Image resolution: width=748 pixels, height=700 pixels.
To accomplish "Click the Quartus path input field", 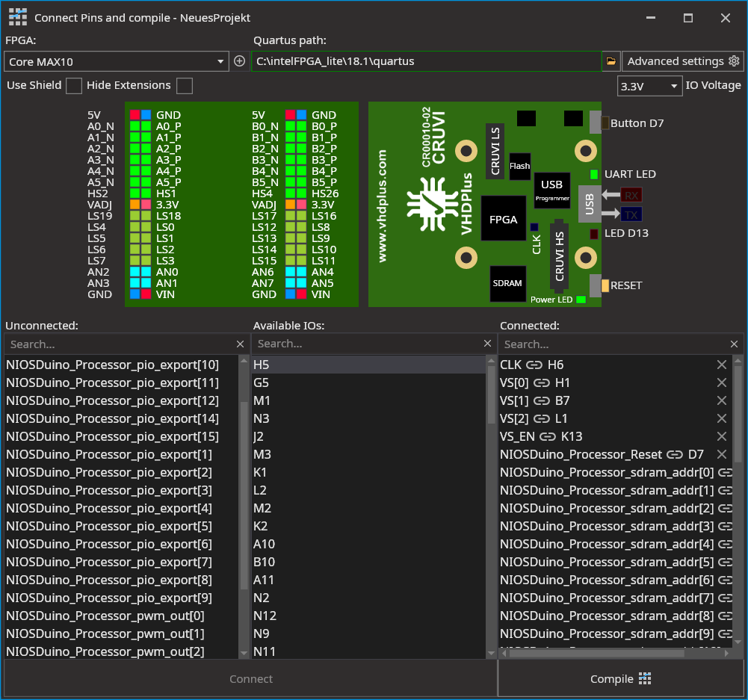I will [x=426, y=61].
